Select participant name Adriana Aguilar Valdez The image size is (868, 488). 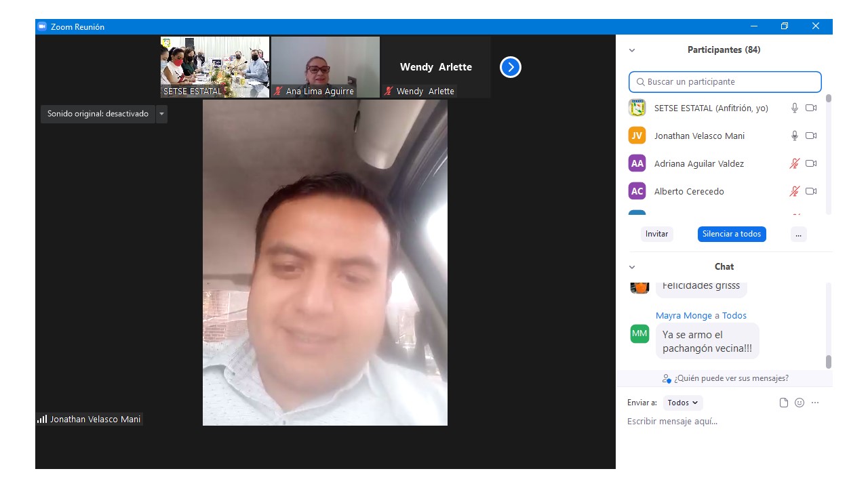[x=698, y=163]
